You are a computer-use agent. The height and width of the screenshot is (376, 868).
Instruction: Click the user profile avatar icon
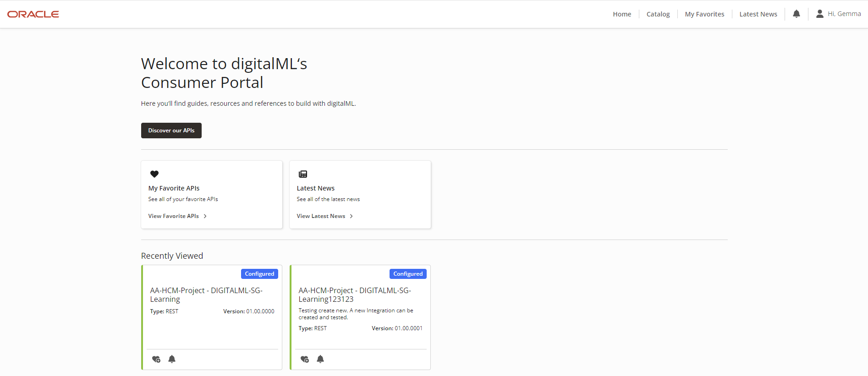pyautogui.click(x=820, y=14)
